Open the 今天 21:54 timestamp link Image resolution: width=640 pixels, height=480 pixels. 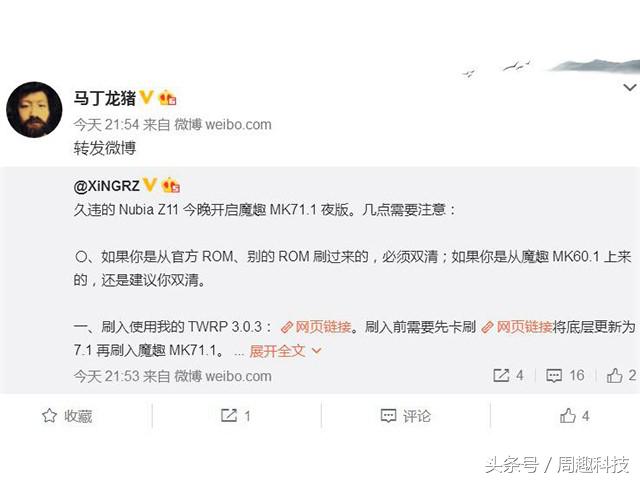pyautogui.click(x=107, y=124)
